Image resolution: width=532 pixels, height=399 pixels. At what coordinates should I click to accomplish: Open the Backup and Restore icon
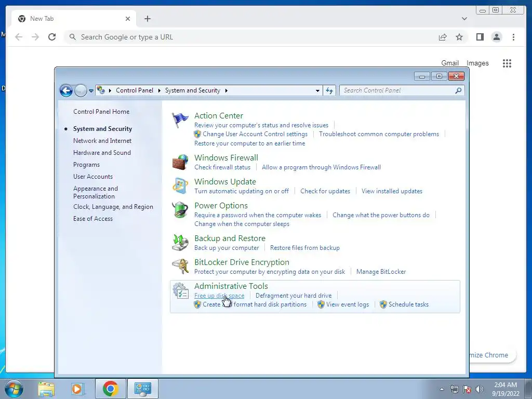pyautogui.click(x=180, y=243)
